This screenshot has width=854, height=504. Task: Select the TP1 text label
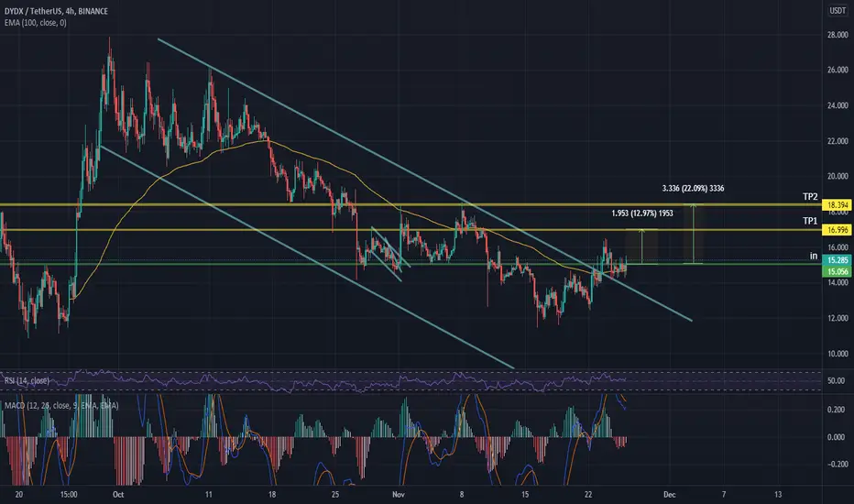tap(810, 221)
